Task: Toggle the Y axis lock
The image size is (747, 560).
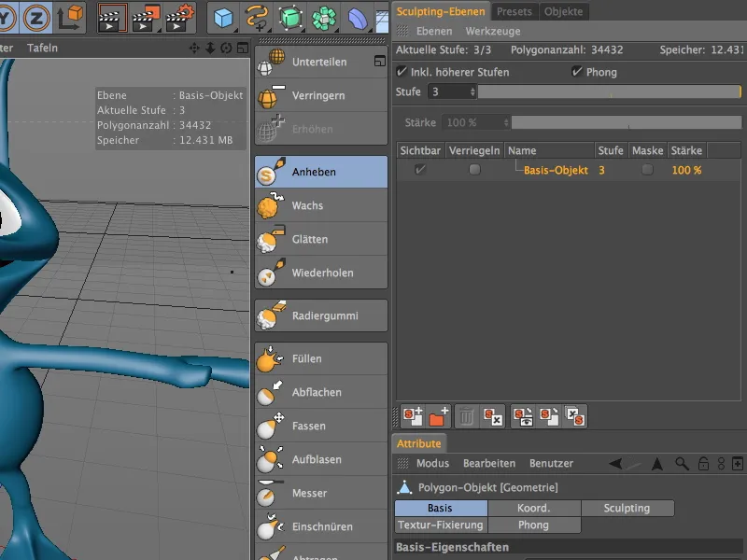Action: coord(7,18)
